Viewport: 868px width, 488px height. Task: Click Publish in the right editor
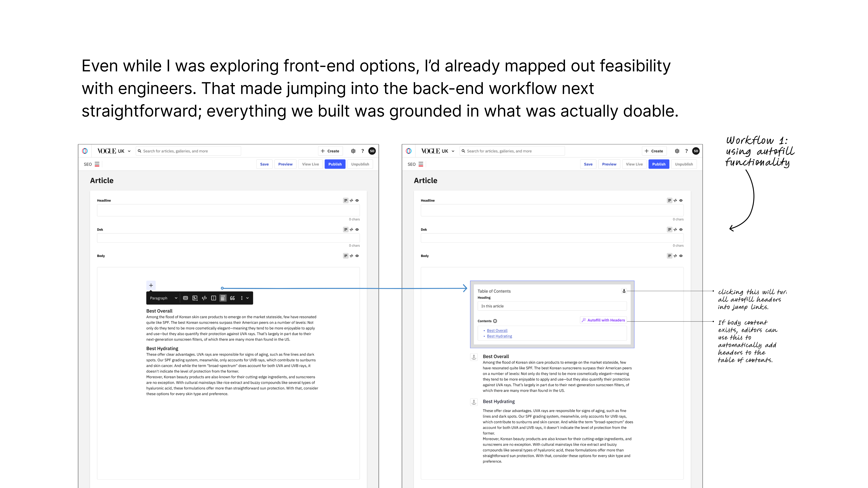click(659, 164)
